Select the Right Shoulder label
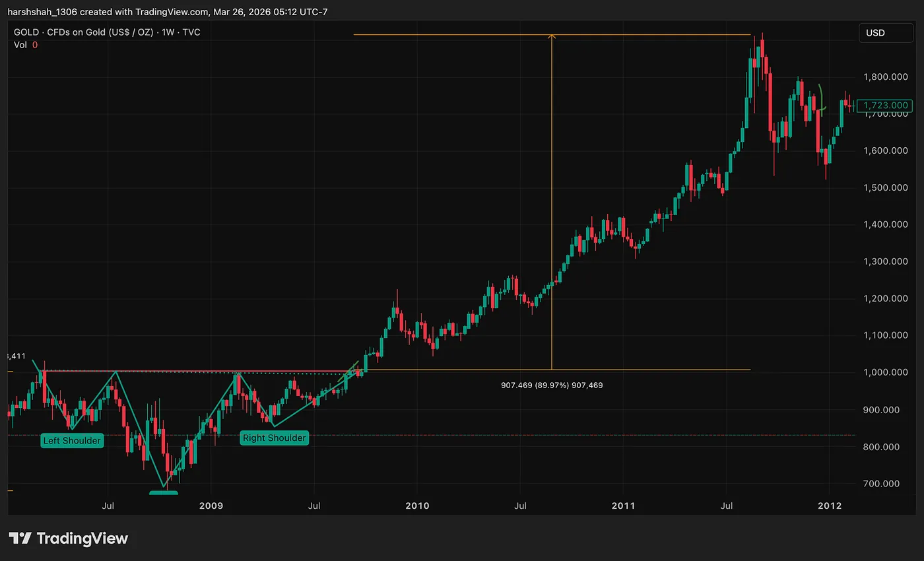Image resolution: width=924 pixels, height=561 pixels. pyautogui.click(x=275, y=438)
